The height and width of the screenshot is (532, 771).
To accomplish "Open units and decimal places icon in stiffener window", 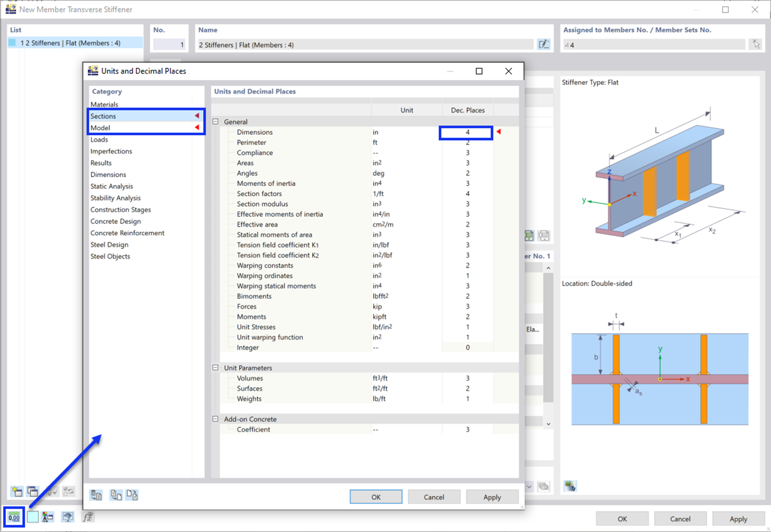I will click(x=14, y=517).
